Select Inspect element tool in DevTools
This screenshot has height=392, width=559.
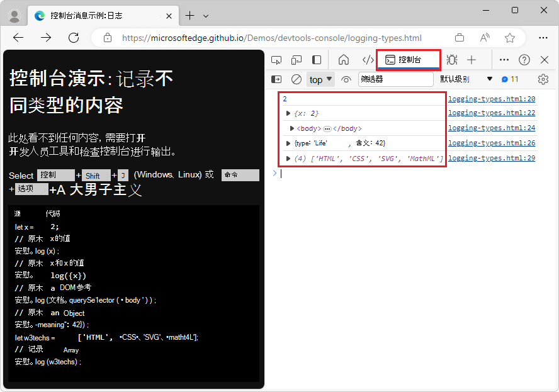[x=276, y=60]
